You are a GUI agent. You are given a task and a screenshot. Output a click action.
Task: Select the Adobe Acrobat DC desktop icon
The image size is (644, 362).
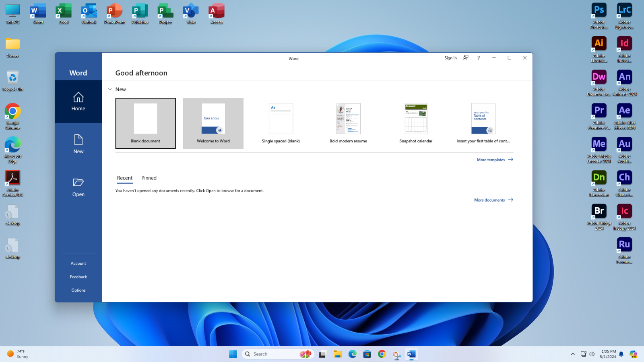tap(13, 183)
